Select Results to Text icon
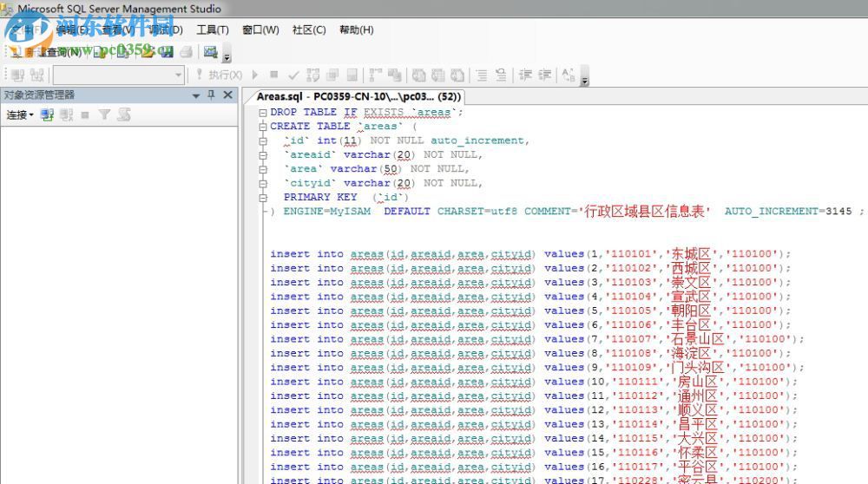Image resolution: width=868 pixels, height=484 pixels. pyautogui.click(x=419, y=75)
